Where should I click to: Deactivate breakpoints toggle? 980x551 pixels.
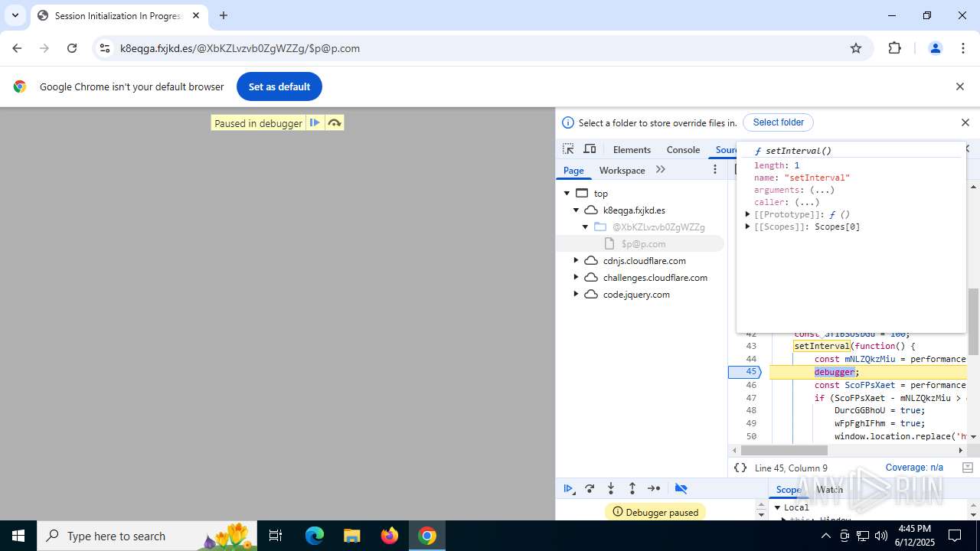[x=681, y=488]
